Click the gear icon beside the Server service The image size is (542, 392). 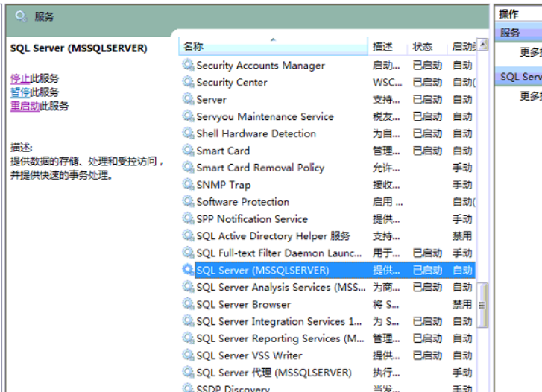coord(188,99)
